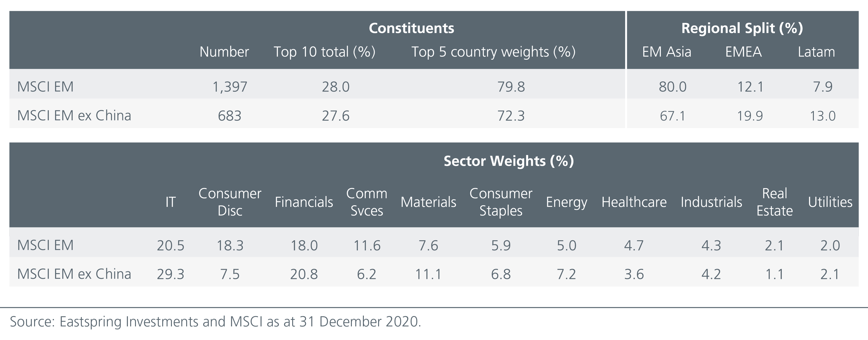Click the 683 constituents number cell
This screenshot has height=340, width=868.
click(230, 116)
